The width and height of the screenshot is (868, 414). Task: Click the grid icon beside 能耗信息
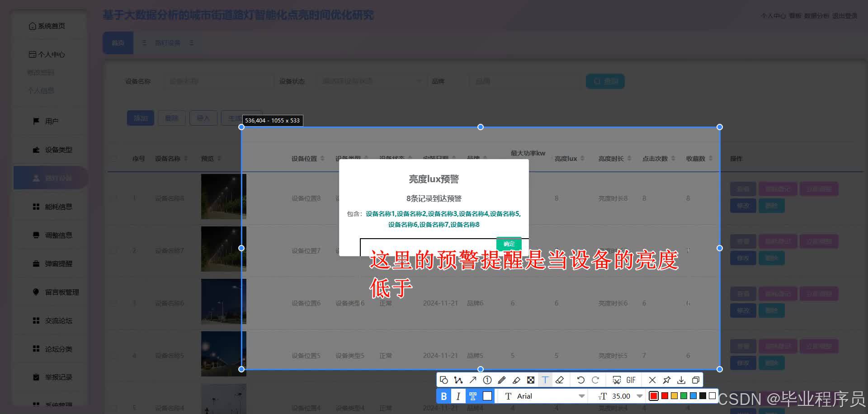[36, 207]
